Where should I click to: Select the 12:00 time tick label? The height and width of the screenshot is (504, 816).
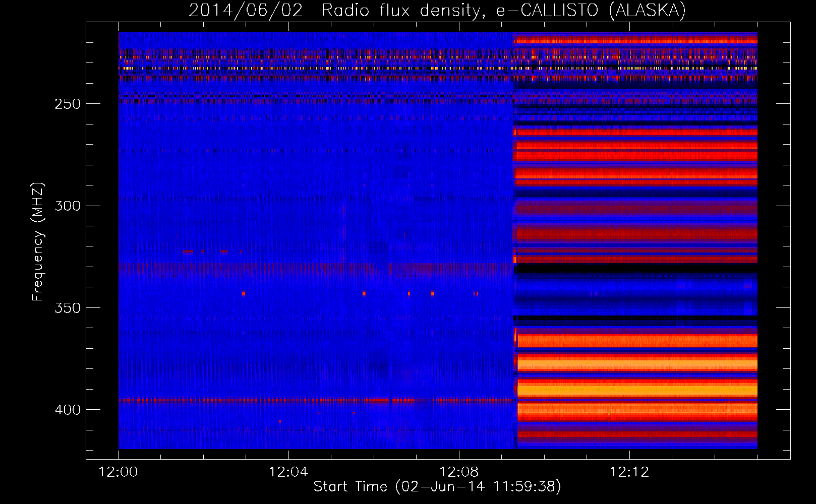[x=119, y=472]
